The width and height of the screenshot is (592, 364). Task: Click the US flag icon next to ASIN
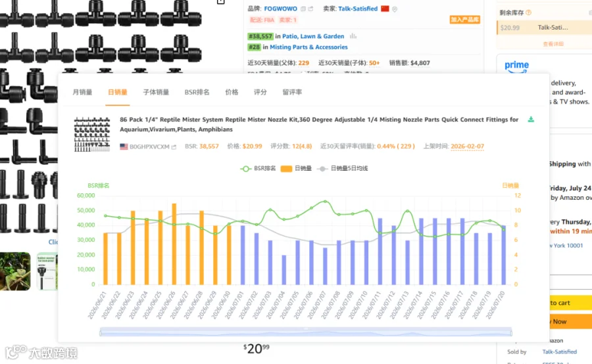(x=124, y=147)
